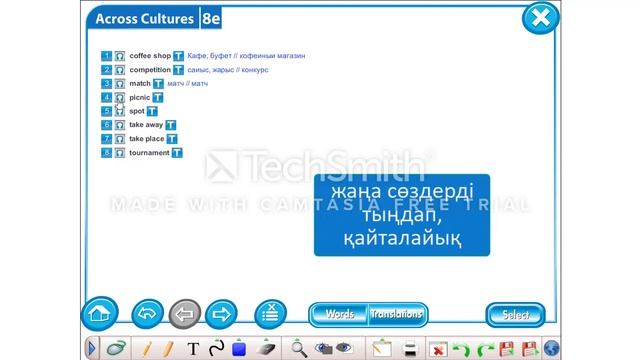Play audio for take away
The image size is (640, 360).
click(x=120, y=125)
